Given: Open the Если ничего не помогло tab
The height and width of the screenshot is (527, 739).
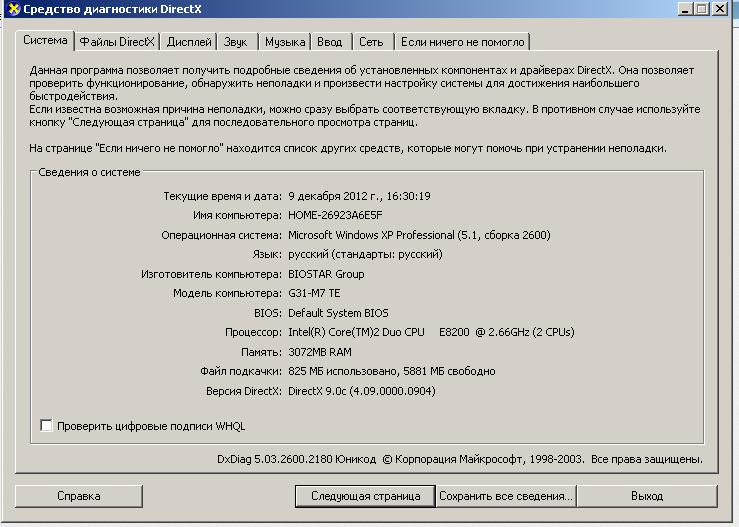Looking at the screenshot, I should [x=462, y=42].
